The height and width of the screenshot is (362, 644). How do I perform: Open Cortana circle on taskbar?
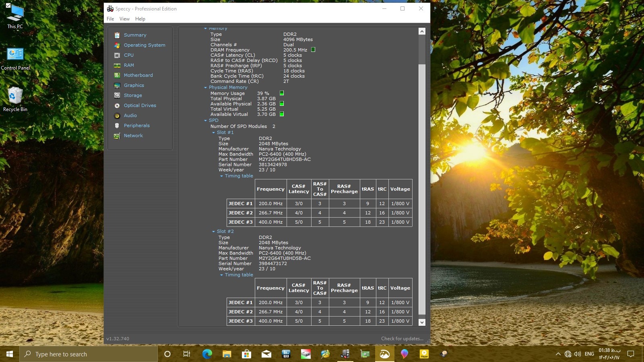click(x=167, y=354)
